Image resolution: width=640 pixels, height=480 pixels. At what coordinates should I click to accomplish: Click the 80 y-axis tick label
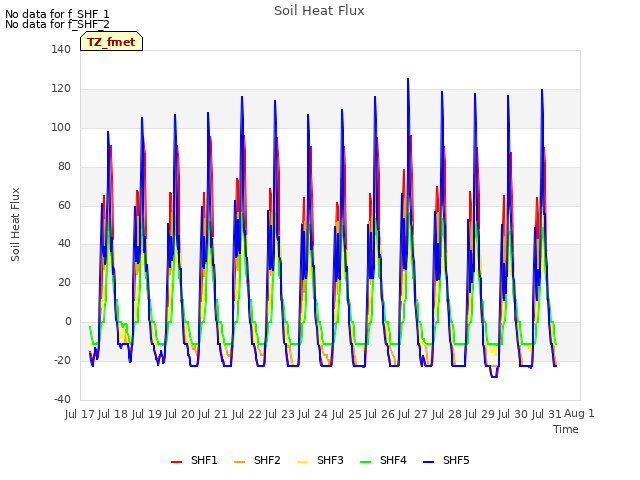[x=63, y=167]
